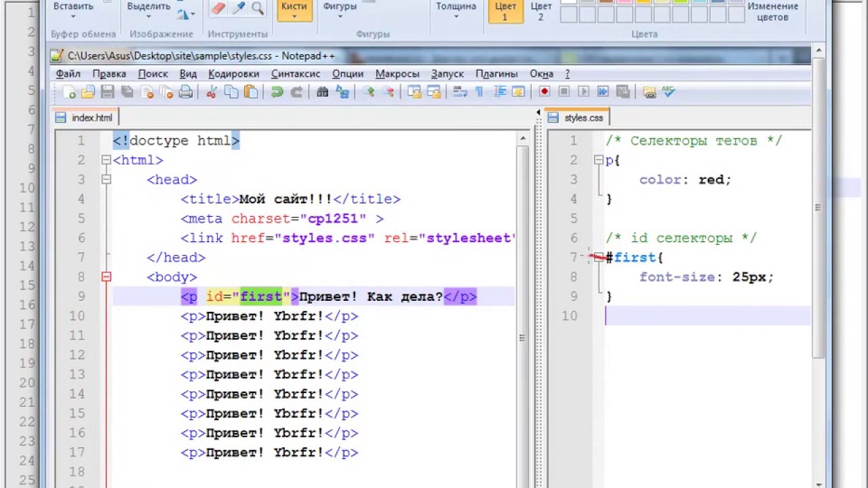
Task: Open the Кисти brushes dropdown
Action: (294, 12)
